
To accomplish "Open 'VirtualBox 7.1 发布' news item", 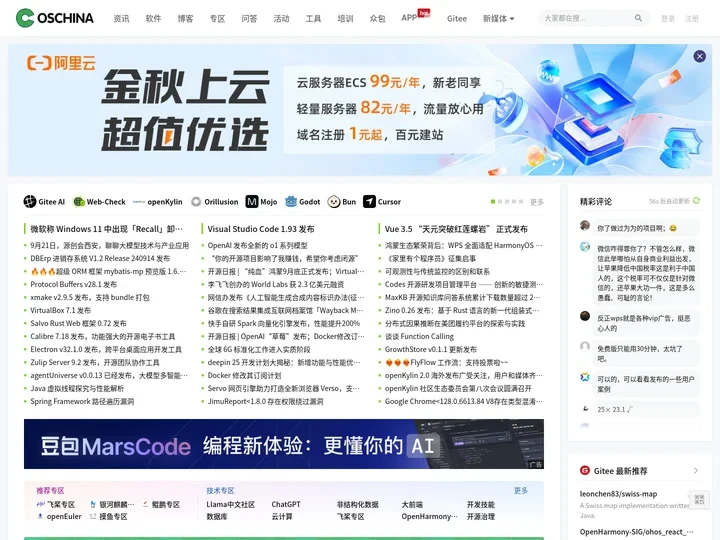I will click(61, 310).
